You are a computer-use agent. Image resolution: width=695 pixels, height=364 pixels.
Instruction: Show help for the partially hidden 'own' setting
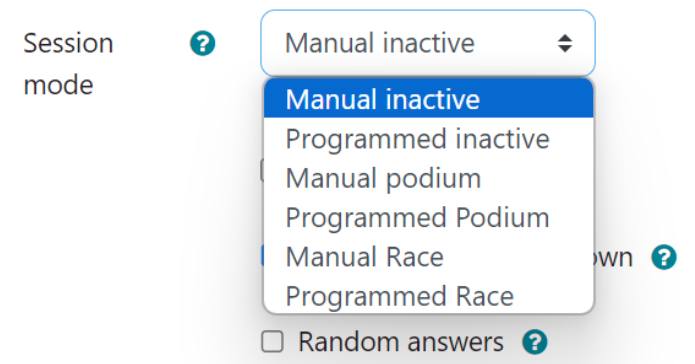pos(664,257)
